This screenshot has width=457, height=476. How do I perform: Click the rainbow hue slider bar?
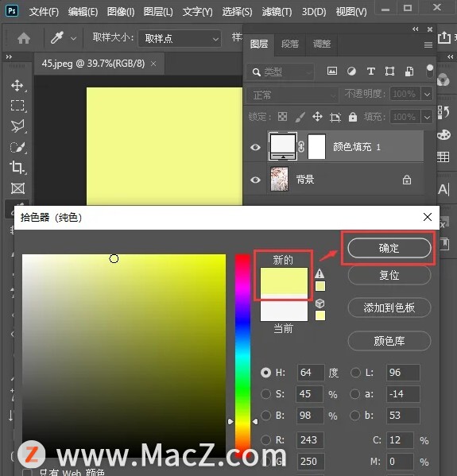pos(242,355)
